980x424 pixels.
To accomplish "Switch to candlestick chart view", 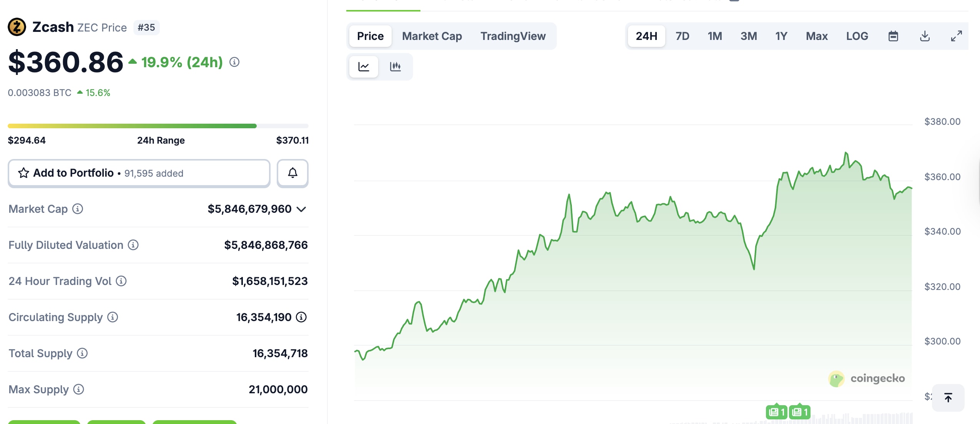I will pos(395,66).
